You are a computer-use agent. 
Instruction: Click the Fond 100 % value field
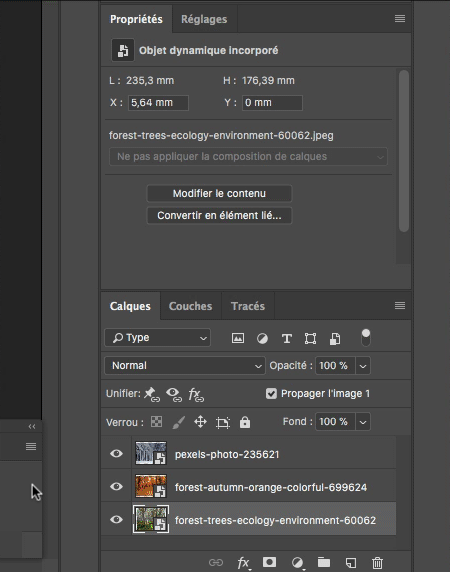click(x=335, y=422)
